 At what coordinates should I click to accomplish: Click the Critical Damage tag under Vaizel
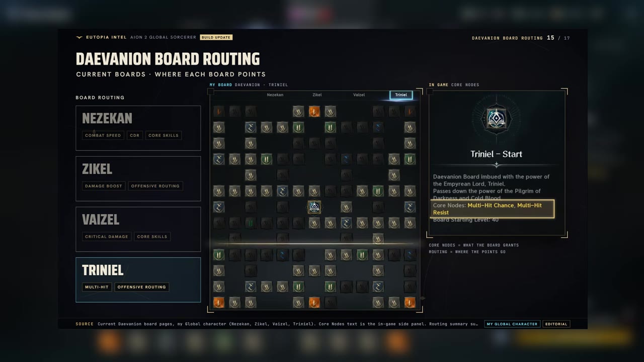(107, 236)
